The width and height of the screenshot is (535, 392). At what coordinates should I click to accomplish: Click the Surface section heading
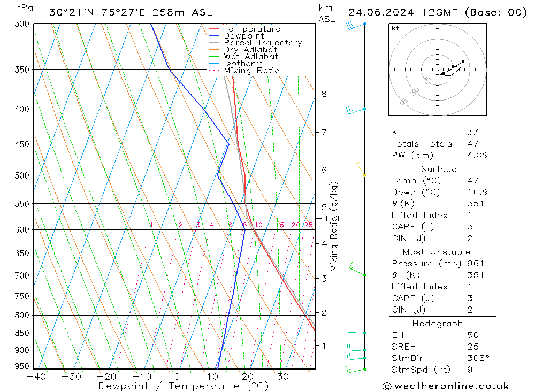439,169
